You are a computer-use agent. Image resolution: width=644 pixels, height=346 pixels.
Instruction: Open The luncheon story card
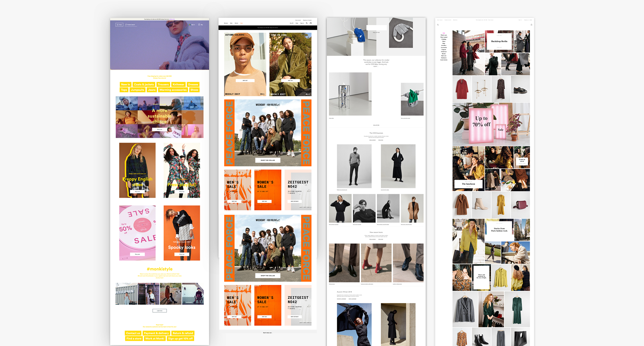[468, 184]
